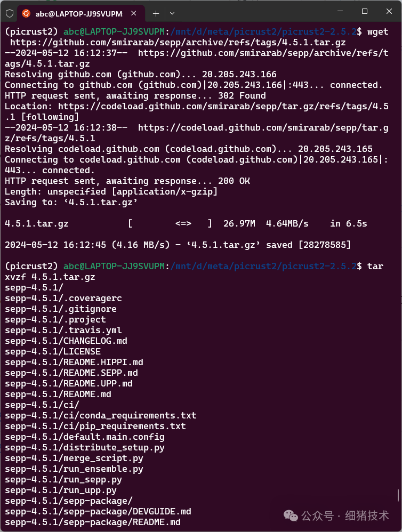
Task: Click the sepp-4.5.1/README.md output line
Action: [58, 394]
